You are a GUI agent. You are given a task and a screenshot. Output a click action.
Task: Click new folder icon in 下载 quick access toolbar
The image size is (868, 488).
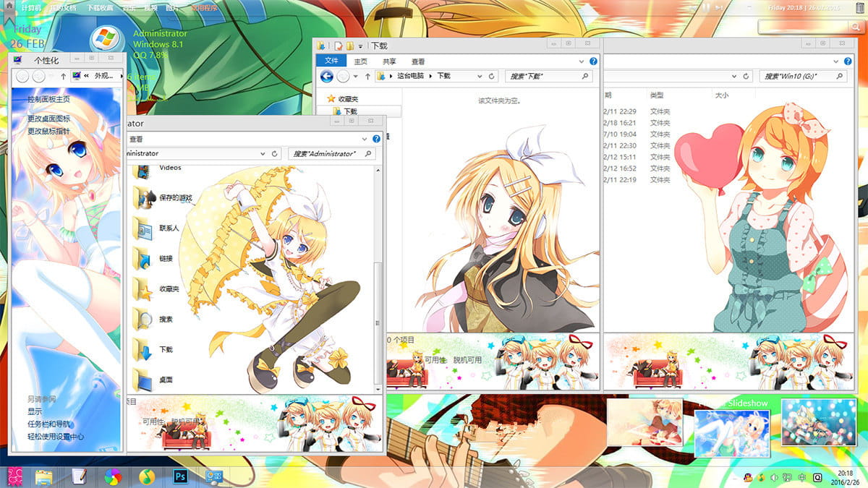coord(349,46)
